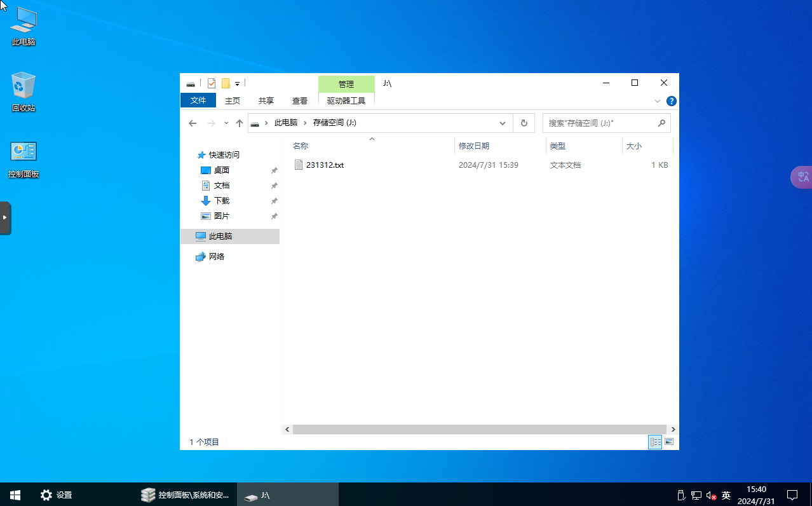Select the 231312.txt file
This screenshot has height=506, width=812.
(325, 165)
